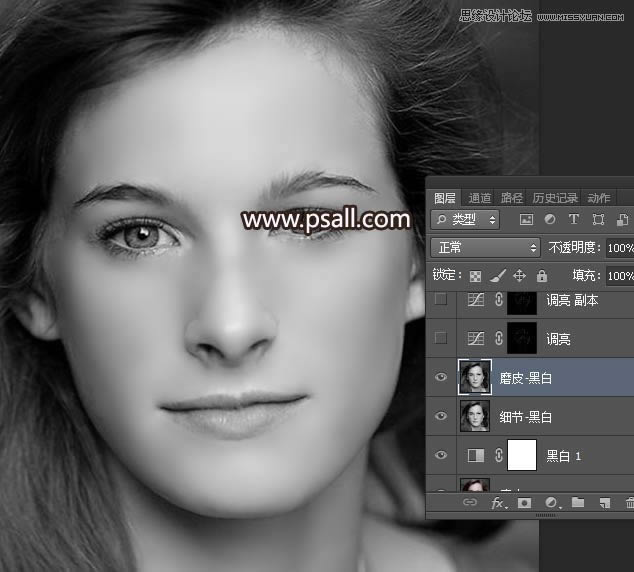Show the hidden 调亮 副本 layer
634x572 pixels.
coord(441,300)
